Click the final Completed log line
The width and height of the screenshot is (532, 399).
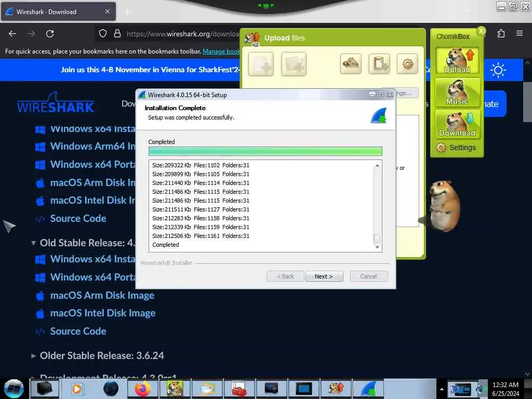click(166, 245)
